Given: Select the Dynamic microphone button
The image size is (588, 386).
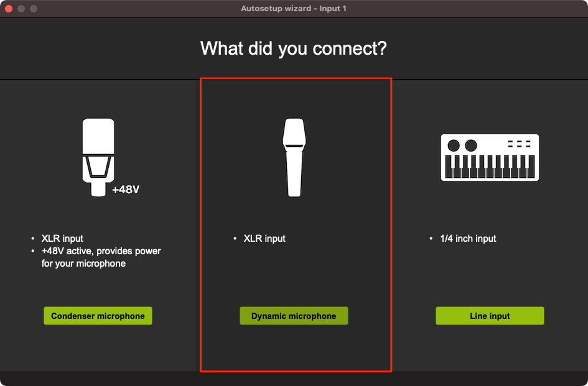Looking at the screenshot, I should tap(294, 316).
